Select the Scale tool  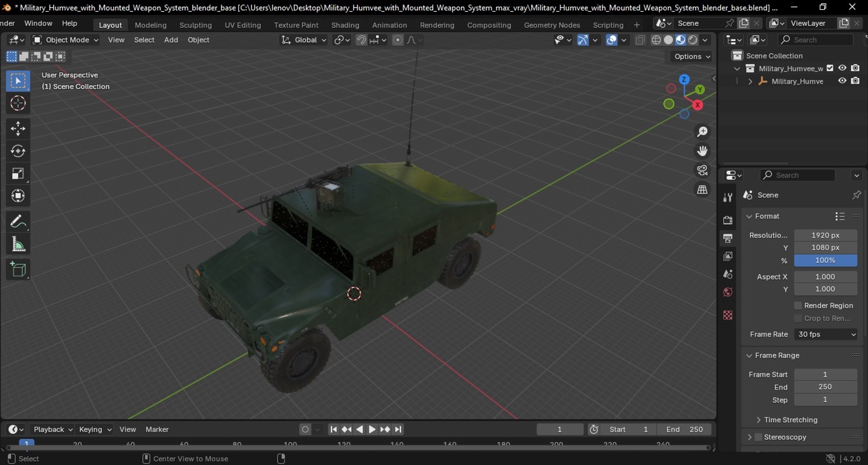click(18, 174)
